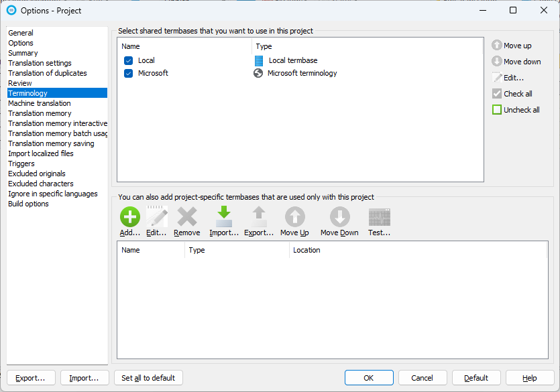Click Set all to default button
The height and width of the screenshot is (392, 560).
coord(148,378)
